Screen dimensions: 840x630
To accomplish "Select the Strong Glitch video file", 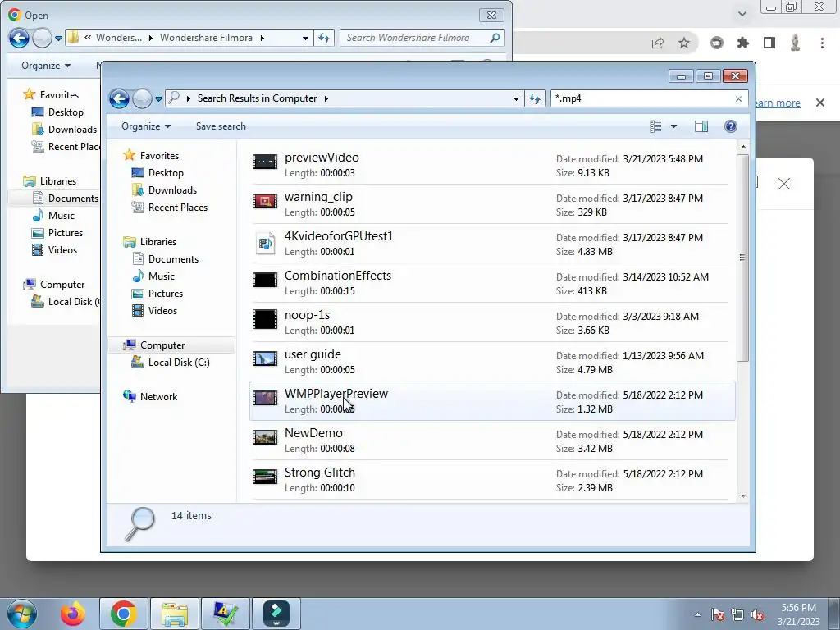I will pyautogui.click(x=492, y=480).
